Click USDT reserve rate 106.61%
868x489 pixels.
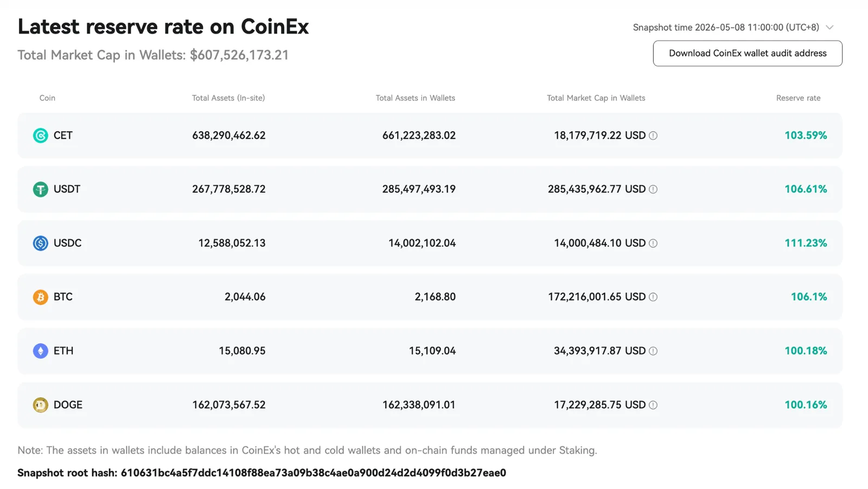pos(806,189)
